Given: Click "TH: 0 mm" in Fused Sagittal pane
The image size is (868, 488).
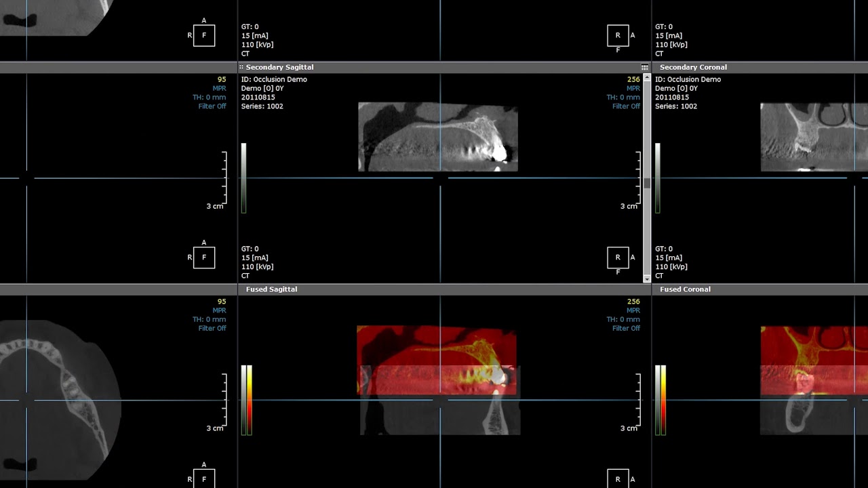Looking at the screenshot, I should pos(623,319).
